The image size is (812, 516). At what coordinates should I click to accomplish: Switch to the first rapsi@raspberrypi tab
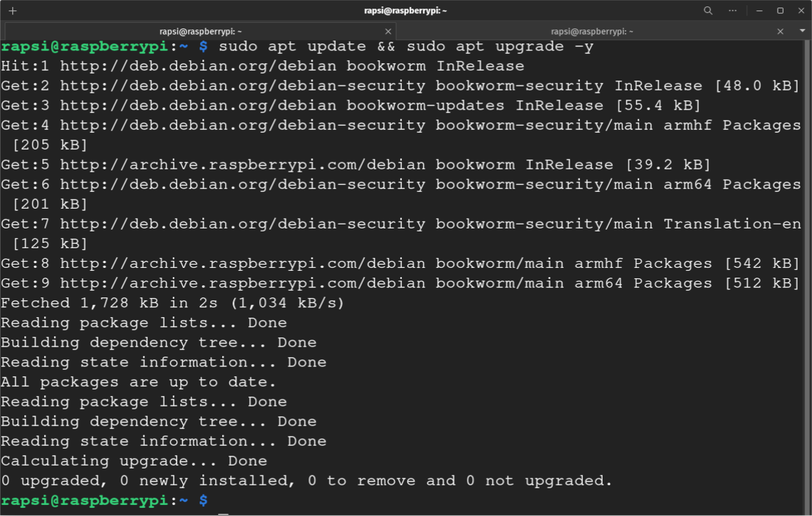tap(201, 31)
